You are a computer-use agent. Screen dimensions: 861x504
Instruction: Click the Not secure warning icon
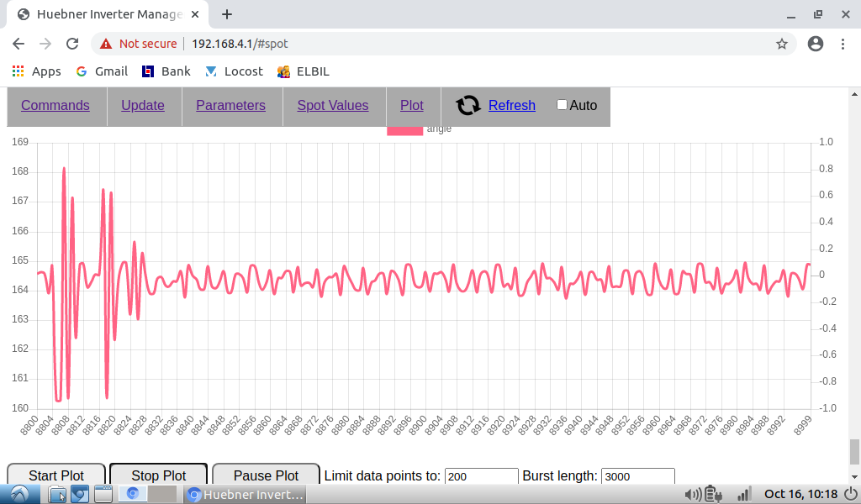[x=106, y=44]
